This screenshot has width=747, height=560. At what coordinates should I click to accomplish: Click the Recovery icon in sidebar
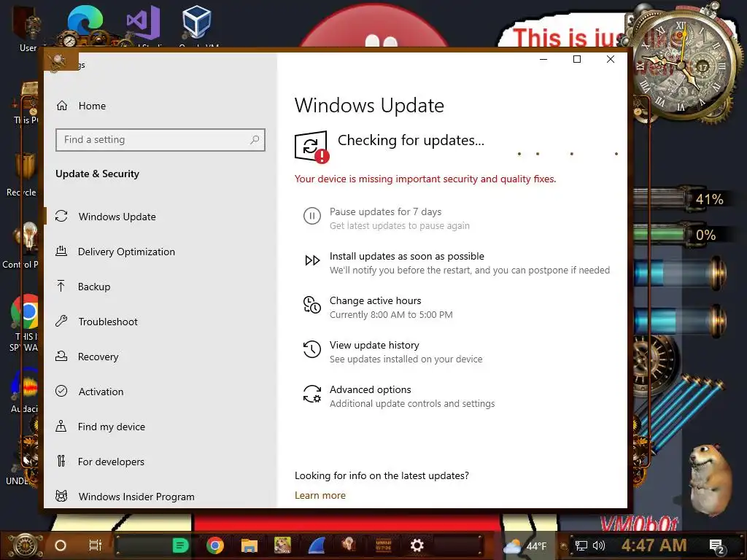(61, 356)
